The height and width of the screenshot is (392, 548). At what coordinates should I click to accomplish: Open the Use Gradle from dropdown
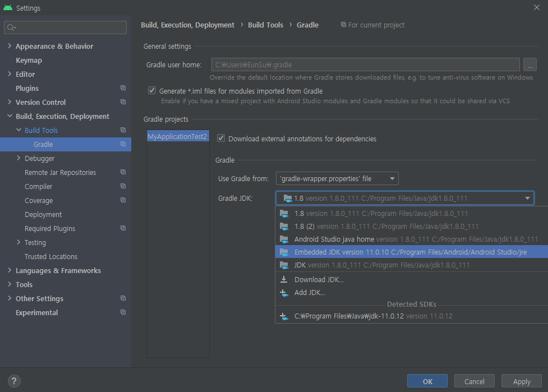coord(337,178)
